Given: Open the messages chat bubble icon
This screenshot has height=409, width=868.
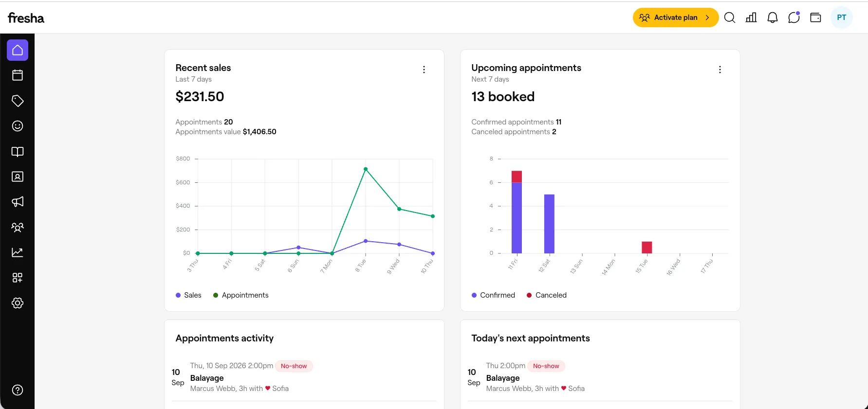Looking at the screenshot, I should (x=794, y=18).
